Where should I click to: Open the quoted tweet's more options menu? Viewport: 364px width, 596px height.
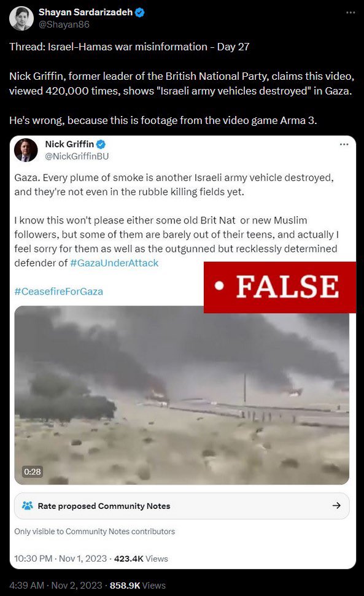coord(344,144)
